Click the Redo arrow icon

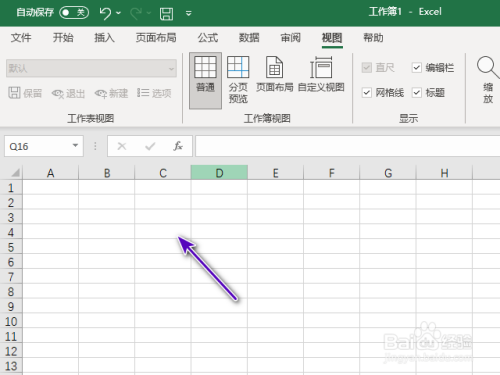(x=136, y=14)
